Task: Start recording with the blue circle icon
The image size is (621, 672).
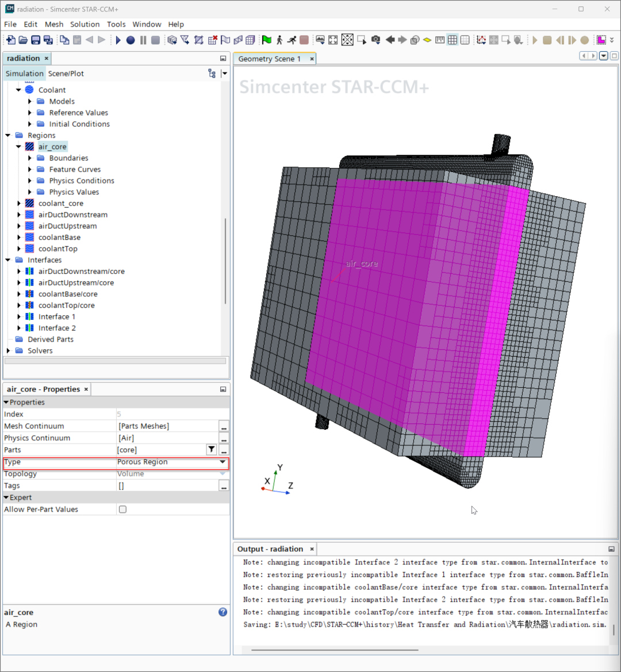Action: coord(131,40)
